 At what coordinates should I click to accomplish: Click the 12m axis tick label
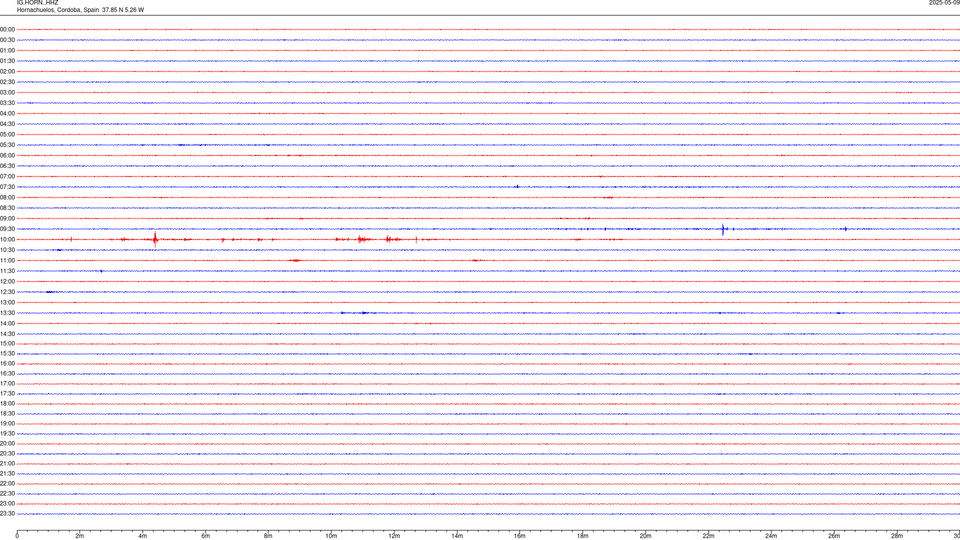click(x=394, y=536)
